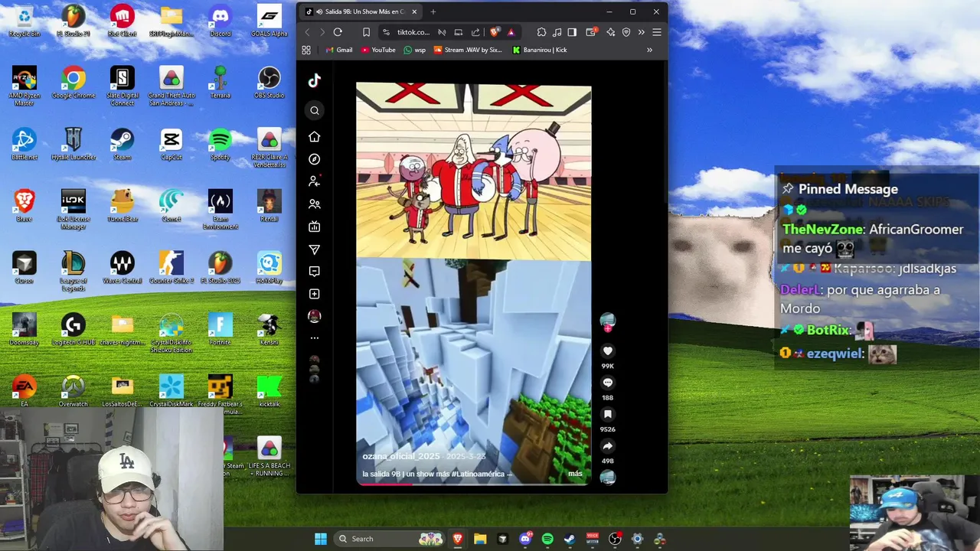Image resolution: width=980 pixels, height=551 pixels.
Task: Expand hidden toolbar items chevron
Action: coord(642,32)
